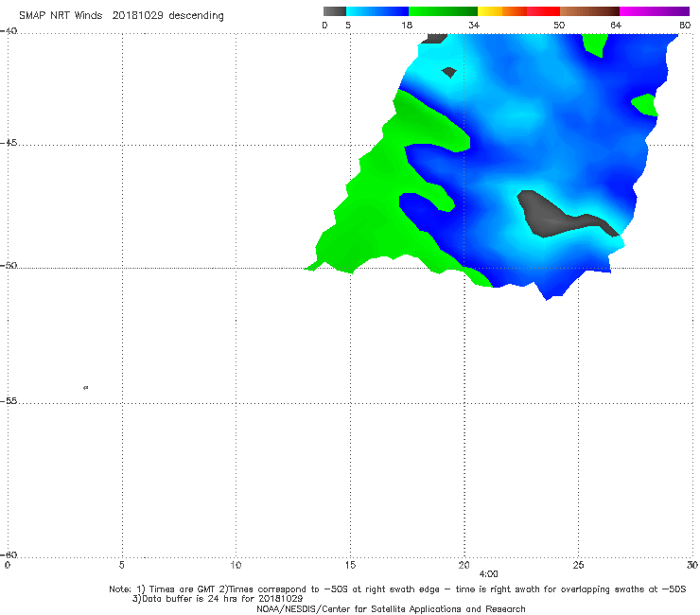Screen dimensions: 700x615
Task: Click the color bar label 18
Action: tap(407, 26)
